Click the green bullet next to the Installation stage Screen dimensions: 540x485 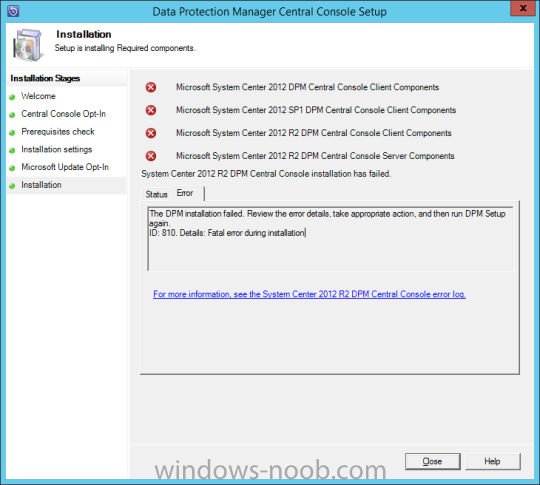(x=12, y=186)
